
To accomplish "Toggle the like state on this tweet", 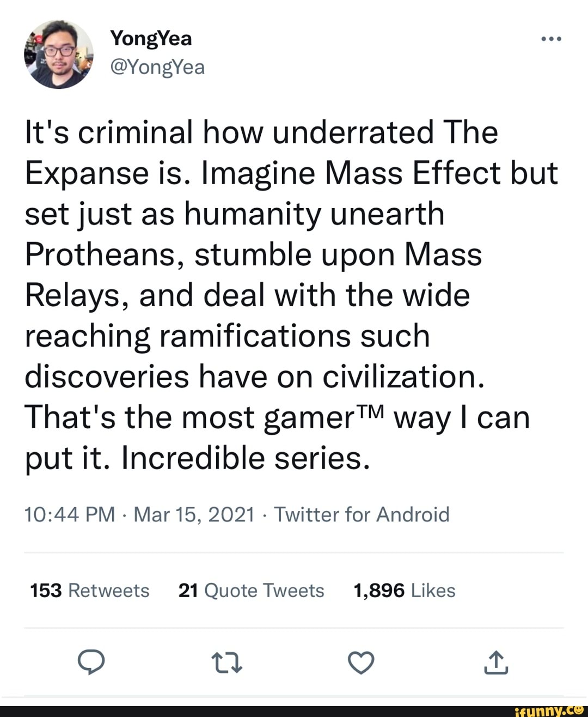I will pos(361,663).
